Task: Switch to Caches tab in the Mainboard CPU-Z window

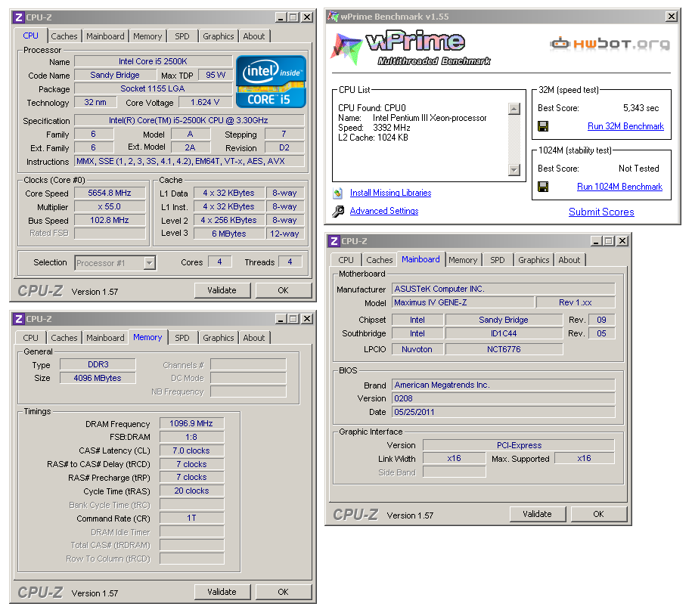Action: pos(379,260)
